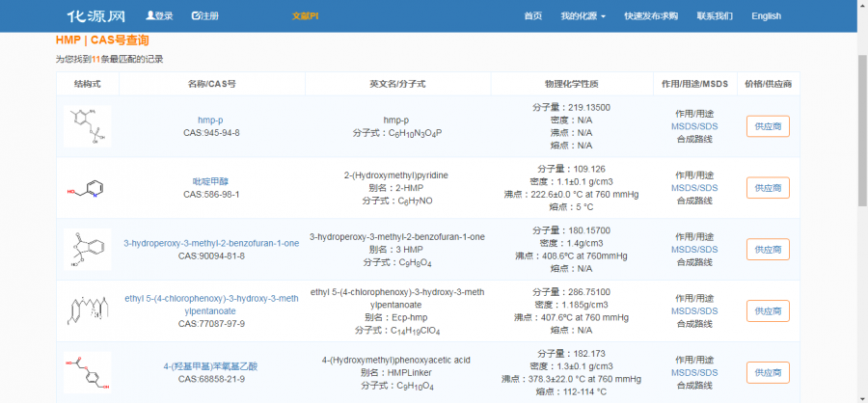Screen dimensions: 868x403
Task: Select CAS:77087-97-9 text
Action: 211,323
